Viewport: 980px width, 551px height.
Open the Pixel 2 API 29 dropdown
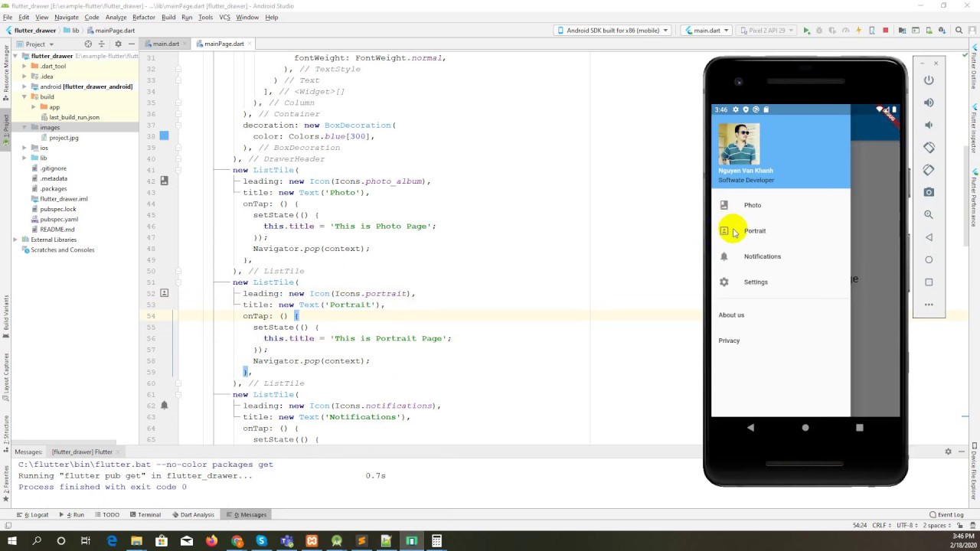[766, 31]
